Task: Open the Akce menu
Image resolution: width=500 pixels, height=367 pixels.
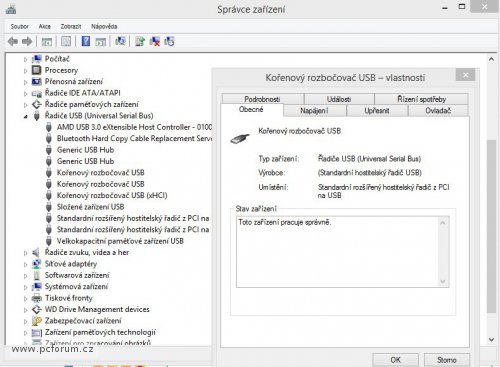Action: tap(44, 26)
